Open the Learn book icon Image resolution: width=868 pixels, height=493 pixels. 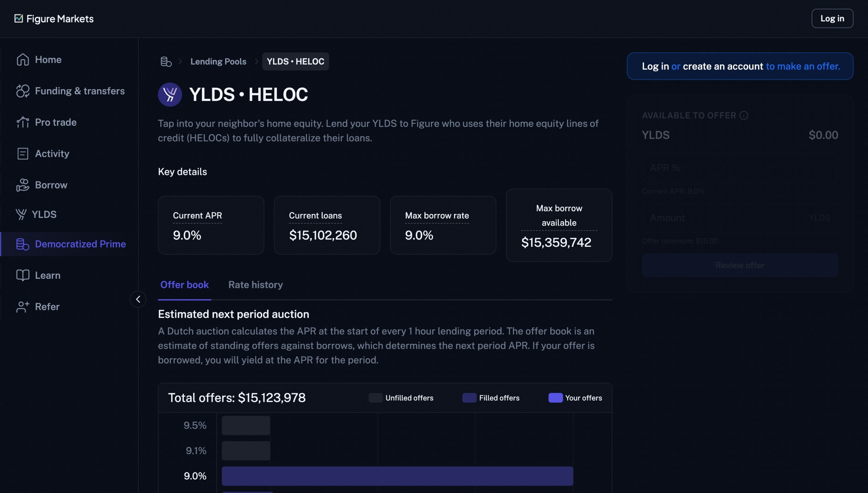[x=23, y=275]
